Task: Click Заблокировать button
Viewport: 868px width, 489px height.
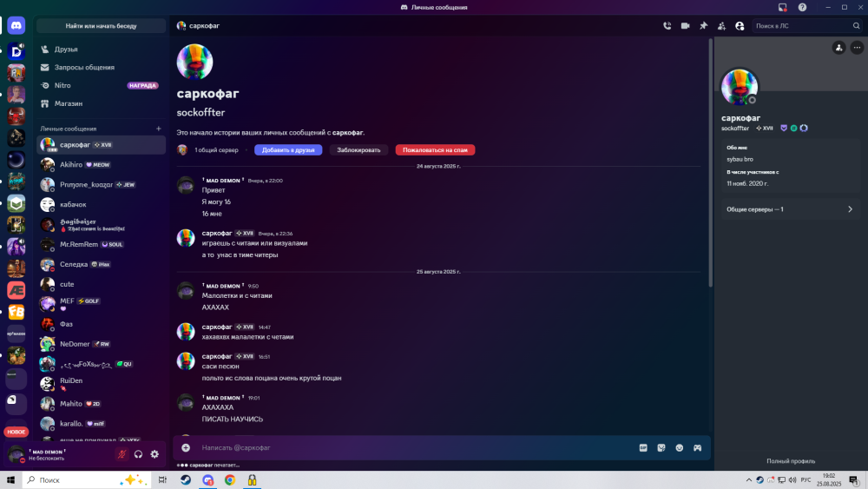Action: 358,150
